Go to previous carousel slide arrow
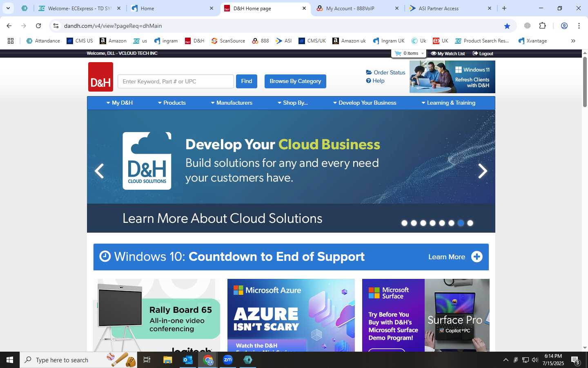 (99, 171)
